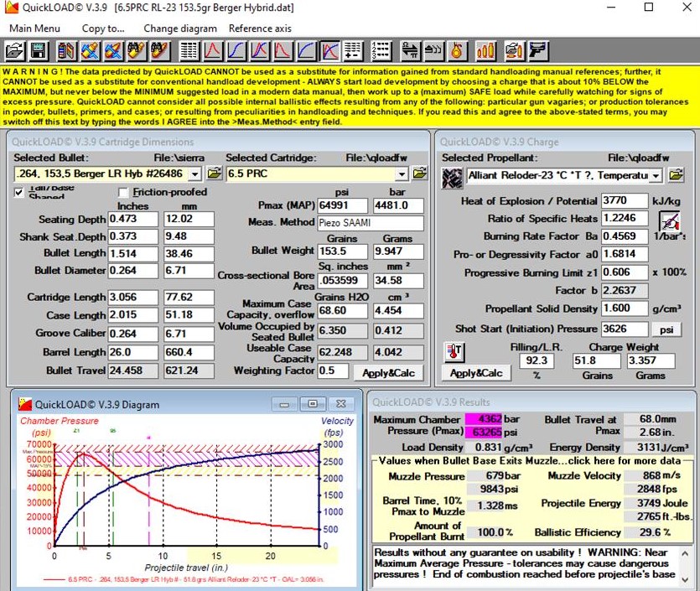This screenshot has width=700, height=591.
Task: Open the Main Menu
Action: tap(34, 29)
